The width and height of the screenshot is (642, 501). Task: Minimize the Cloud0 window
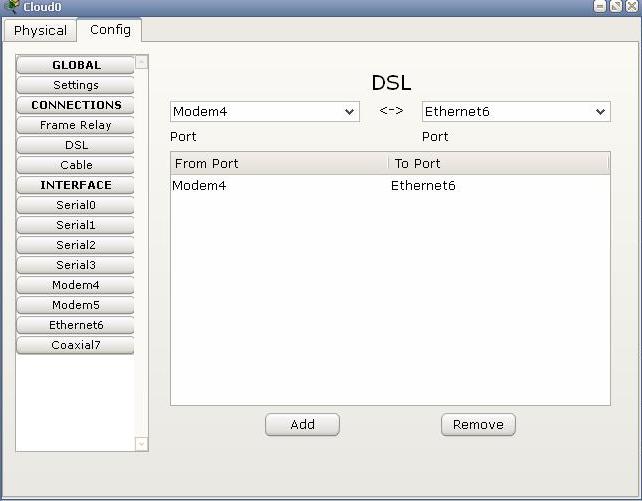coord(600,6)
